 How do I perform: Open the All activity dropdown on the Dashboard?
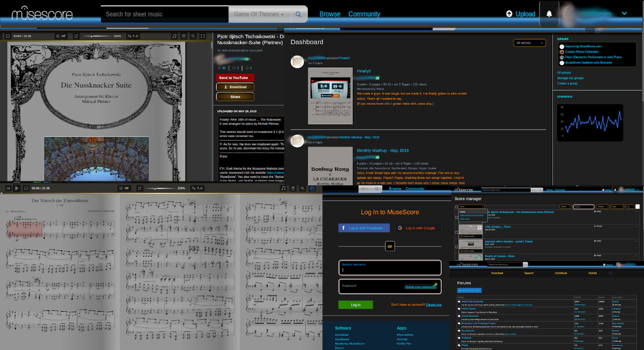tap(529, 43)
